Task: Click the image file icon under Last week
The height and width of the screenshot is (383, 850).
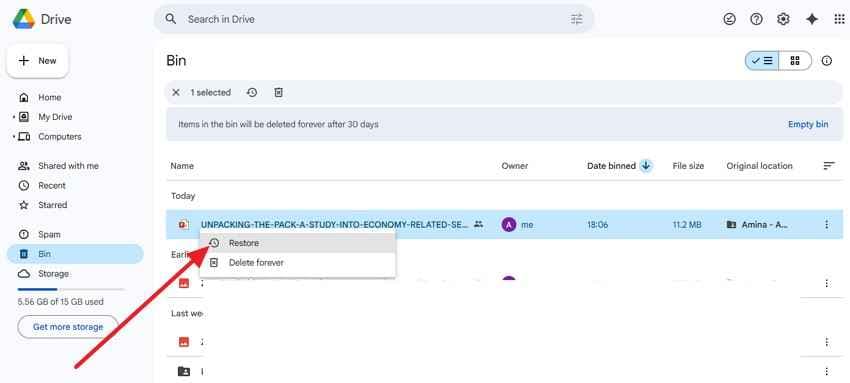Action: coord(184,342)
